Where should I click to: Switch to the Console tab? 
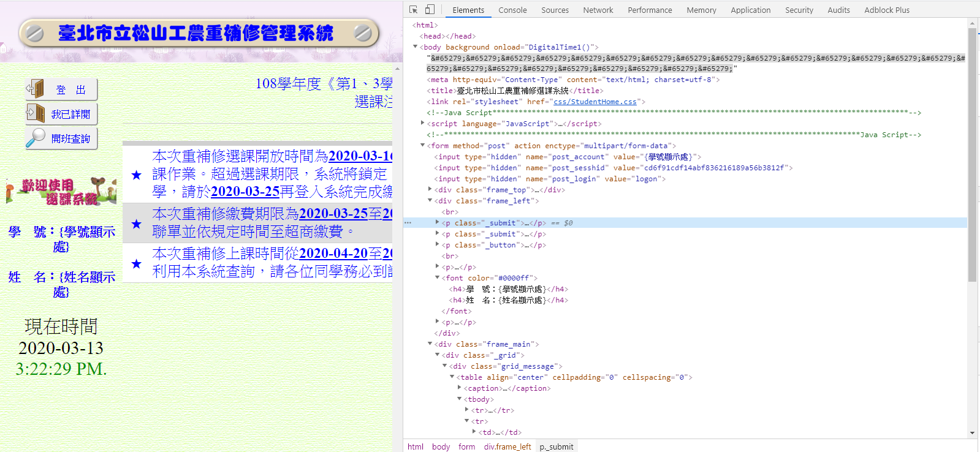point(512,10)
